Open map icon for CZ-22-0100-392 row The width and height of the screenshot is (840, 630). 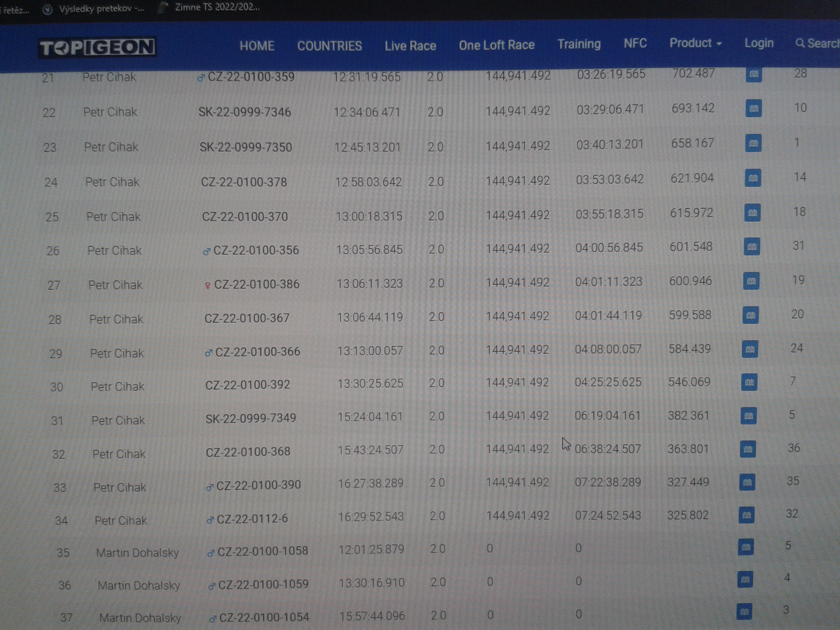(749, 382)
